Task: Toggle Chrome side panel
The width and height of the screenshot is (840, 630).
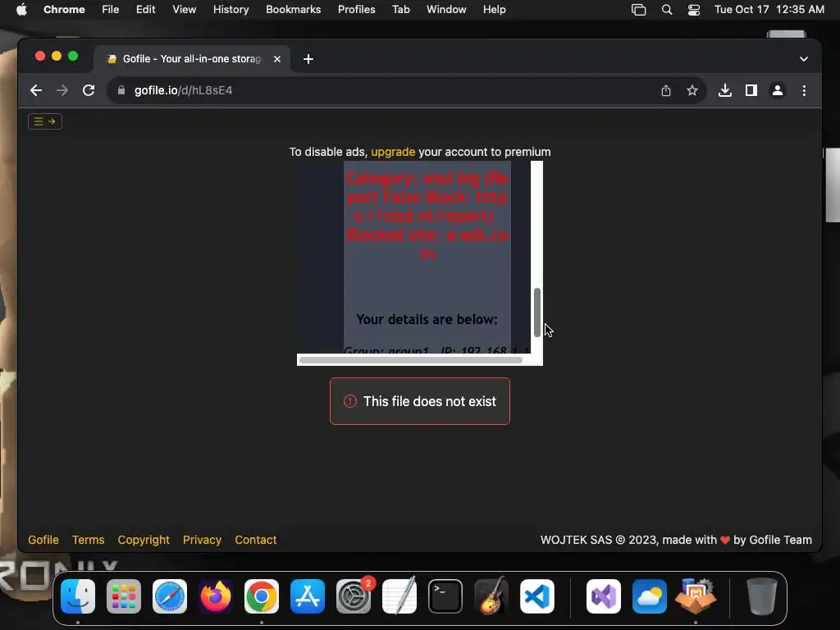Action: [x=751, y=90]
